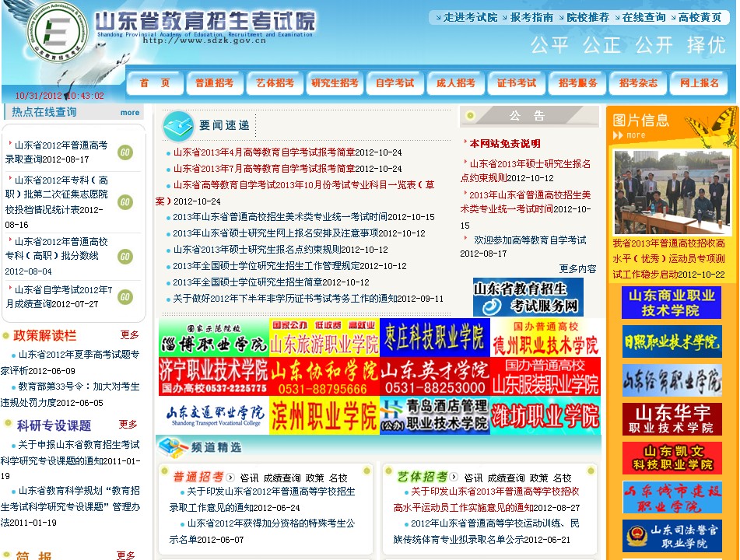Click GO icon beside 自学考试7月成绩查询
This screenshot has width=740, height=560.
[125, 297]
